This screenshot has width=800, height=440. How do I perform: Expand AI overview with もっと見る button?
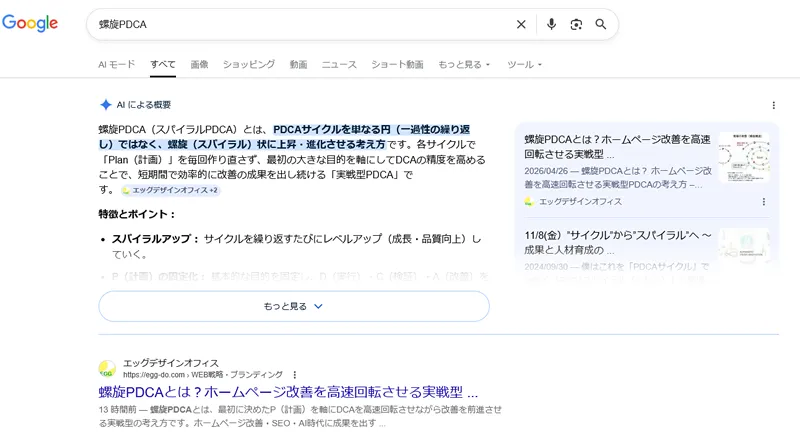(x=294, y=306)
